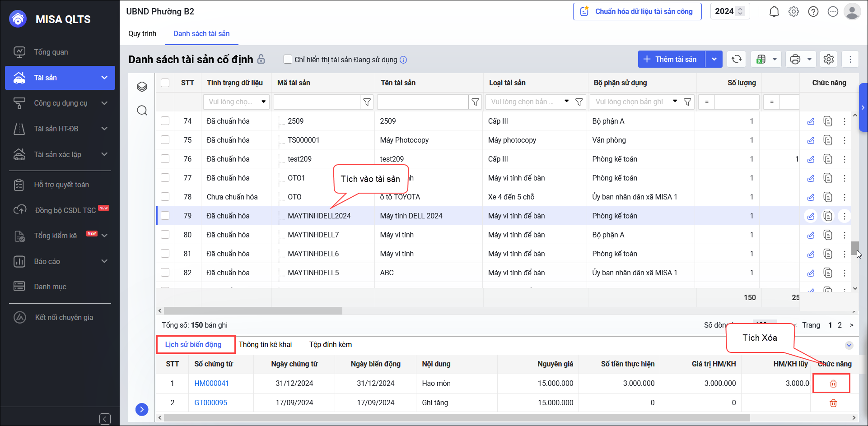Enable 'Chỉ hiển thị tài sản Đang sử dụng'

288,59
